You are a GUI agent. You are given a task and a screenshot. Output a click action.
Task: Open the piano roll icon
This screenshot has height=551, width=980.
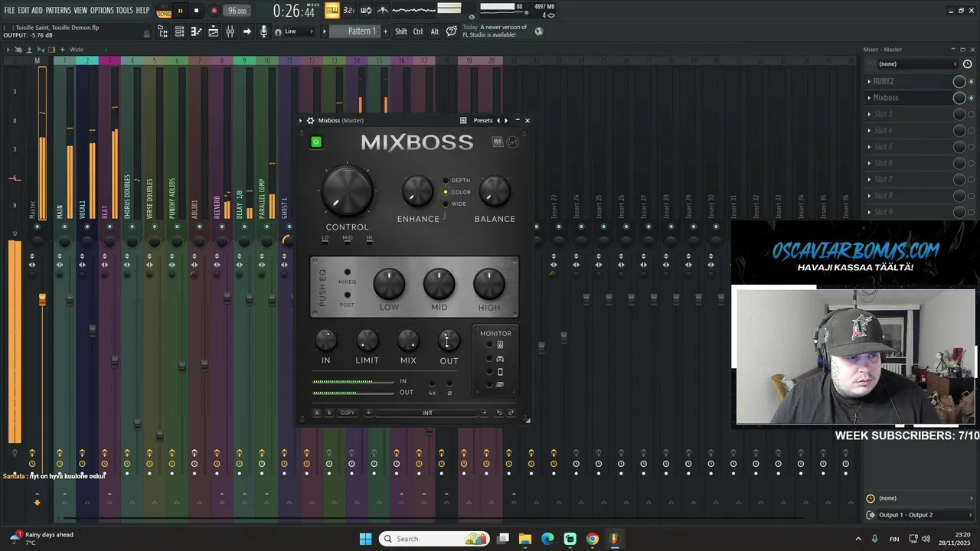click(x=196, y=31)
